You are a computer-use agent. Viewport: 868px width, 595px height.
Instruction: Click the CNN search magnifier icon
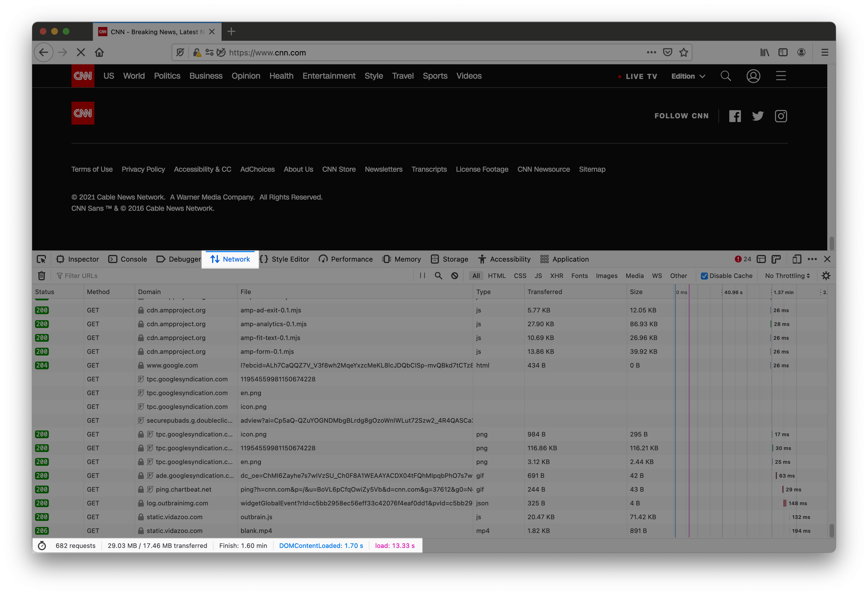click(725, 76)
